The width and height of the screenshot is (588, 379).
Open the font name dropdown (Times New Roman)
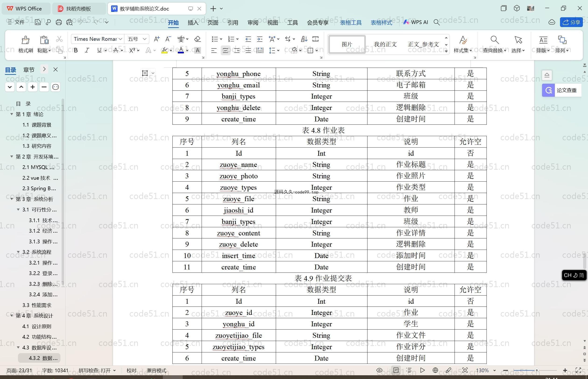(120, 39)
